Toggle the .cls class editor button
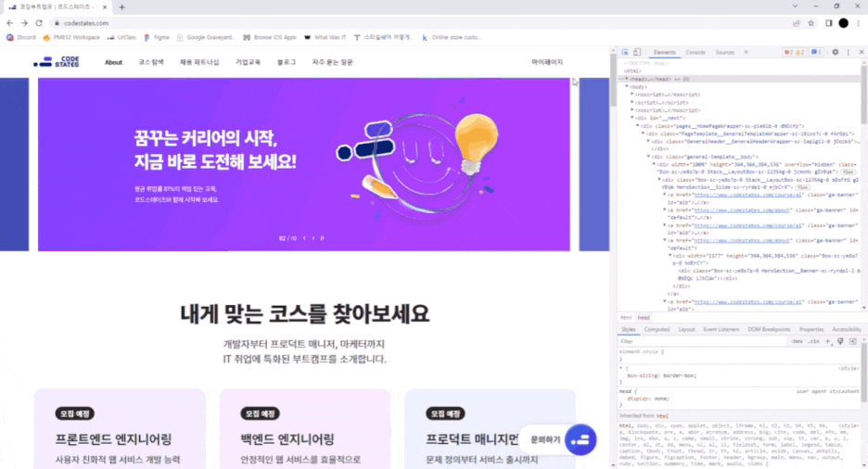 click(x=813, y=341)
